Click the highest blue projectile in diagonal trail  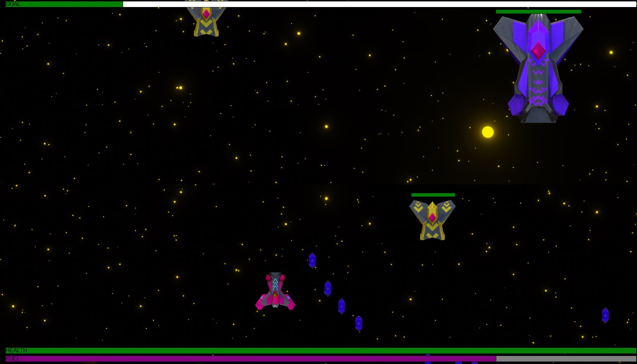[312, 260]
